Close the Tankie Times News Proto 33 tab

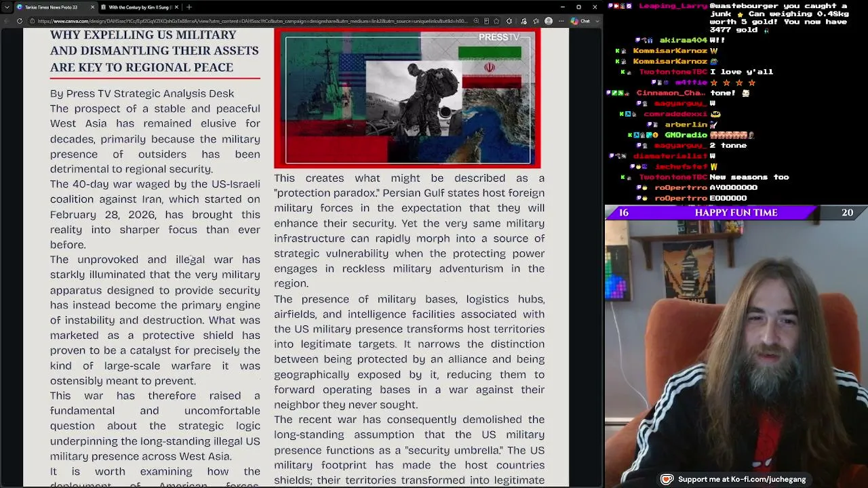tap(92, 7)
